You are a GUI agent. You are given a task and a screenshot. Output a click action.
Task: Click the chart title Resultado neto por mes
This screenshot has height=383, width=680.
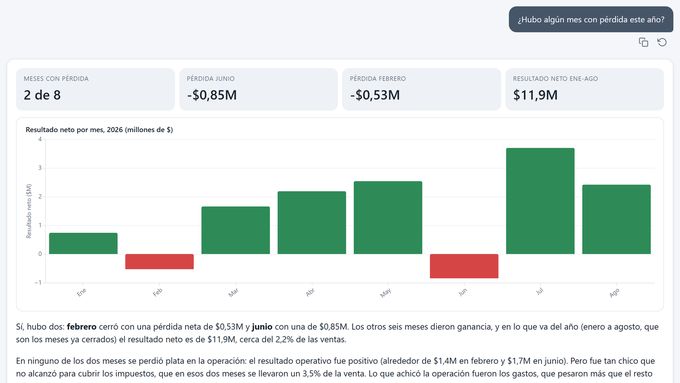pyautogui.click(x=99, y=129)
